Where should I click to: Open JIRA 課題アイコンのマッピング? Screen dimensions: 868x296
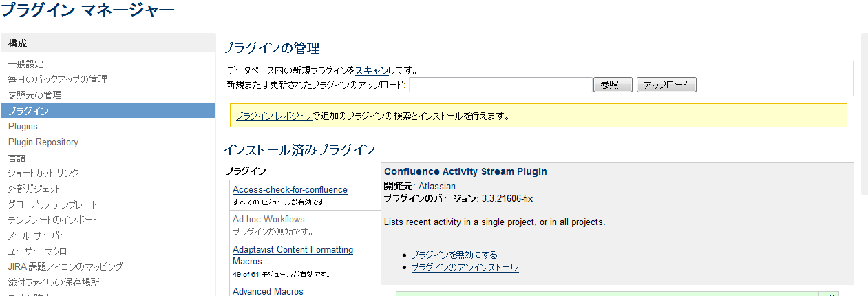point(65,266)
